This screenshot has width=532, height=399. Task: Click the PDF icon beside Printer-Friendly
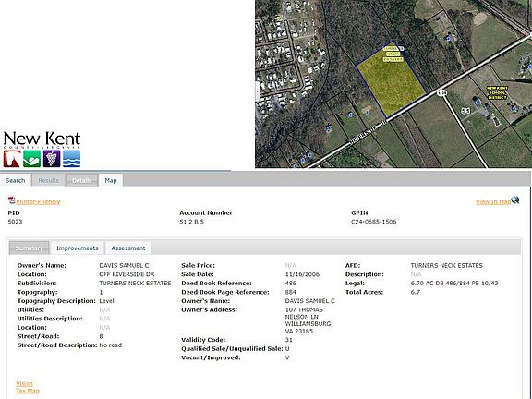(x=11, y=200)
